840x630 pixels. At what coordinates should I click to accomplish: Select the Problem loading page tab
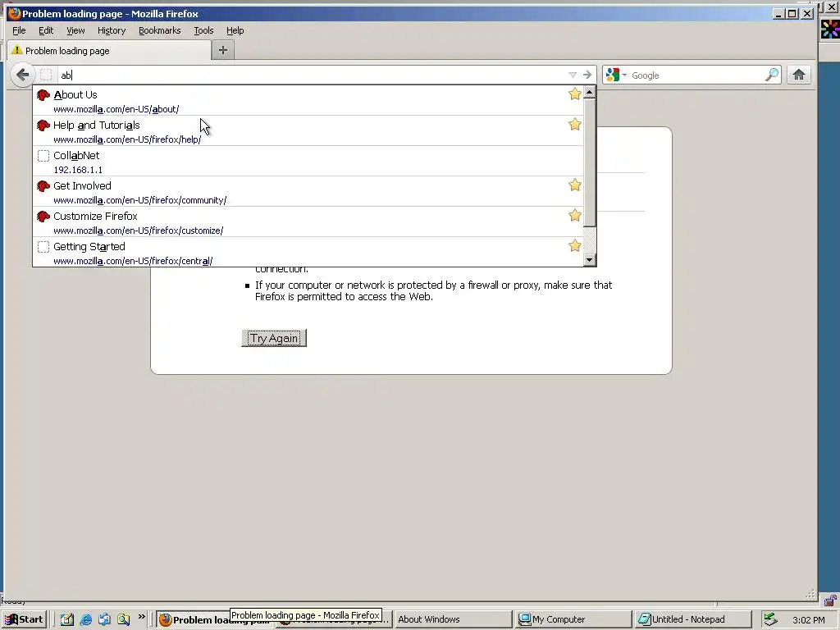point(109,50)
